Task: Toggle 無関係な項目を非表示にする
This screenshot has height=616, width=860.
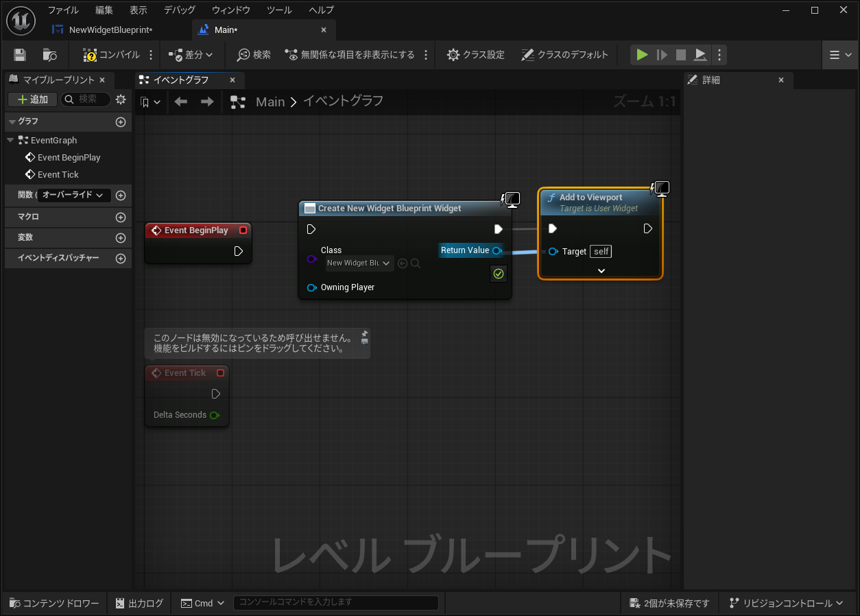Action: [x=350, y=55]
